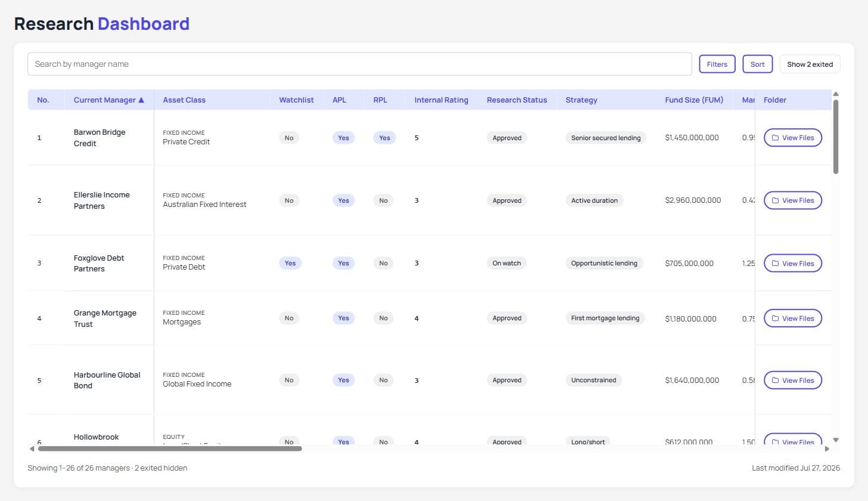Click fund size $2,960,000,000
Image resolution: width=868 pixels, height=501 pixels.
click(x=693, y=200)
